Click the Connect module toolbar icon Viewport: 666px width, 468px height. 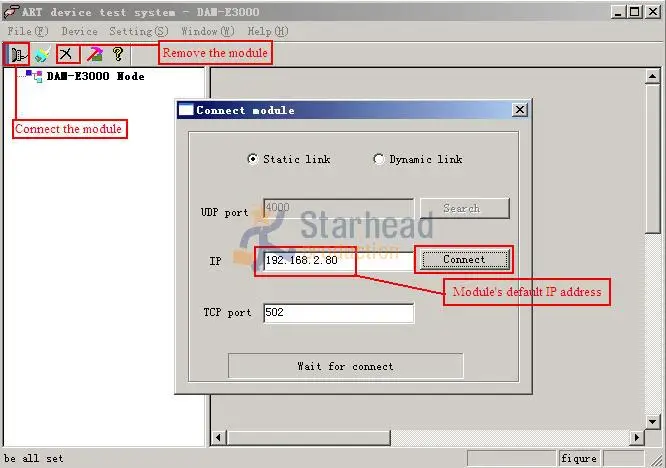pos(18,54)
